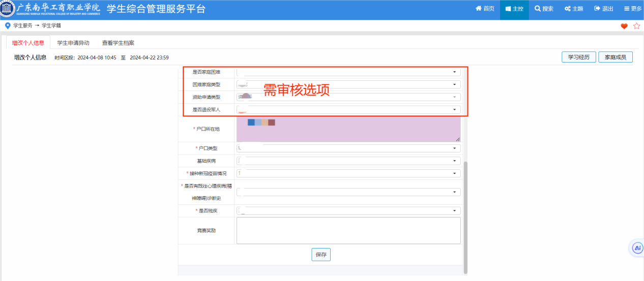Click inside the 竞赛奖励 text area
The height and width of the screenshot is (281, 644).
[x=348, y=231]
